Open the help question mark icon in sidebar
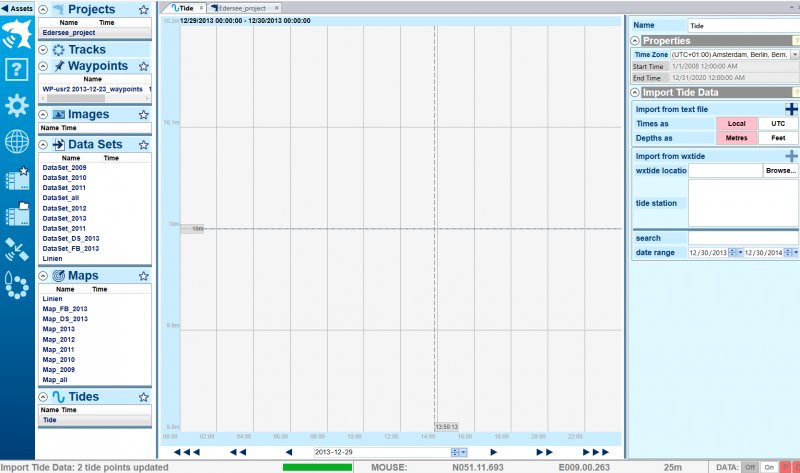Image resolution: width=800 pixels, height=473 pixels. pos(16,71)
